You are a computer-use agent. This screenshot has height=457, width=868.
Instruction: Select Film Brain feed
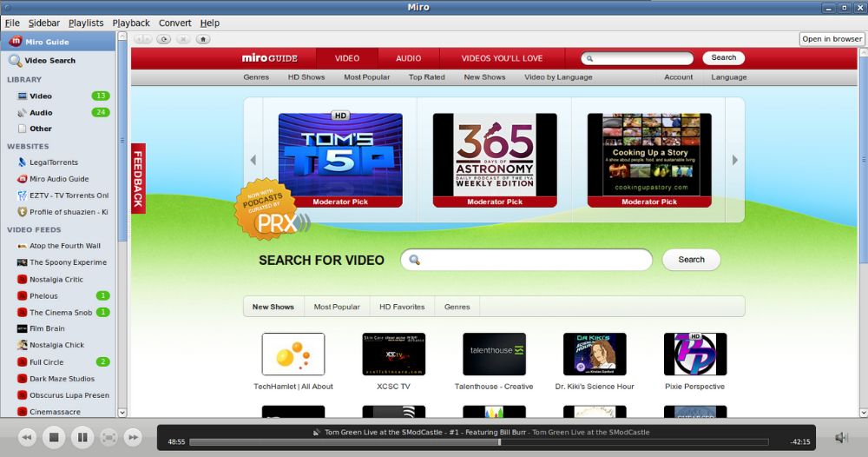(x=57, y=328)
